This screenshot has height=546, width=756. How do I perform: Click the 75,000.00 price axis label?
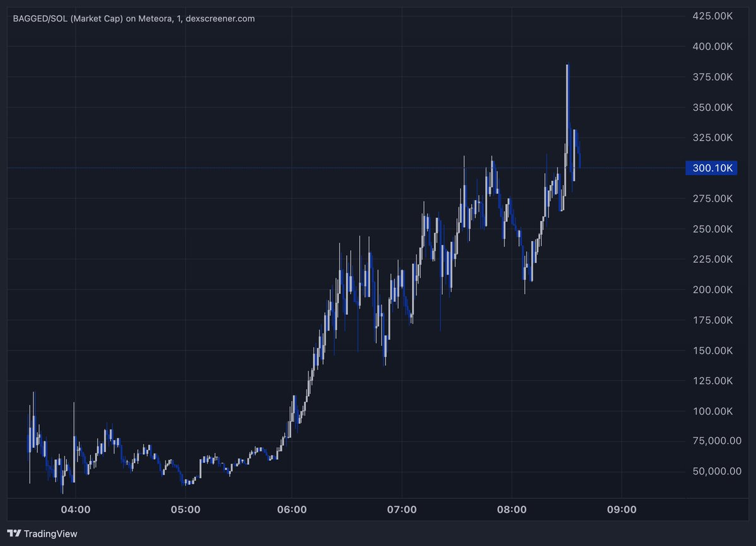tap(717, 441)
